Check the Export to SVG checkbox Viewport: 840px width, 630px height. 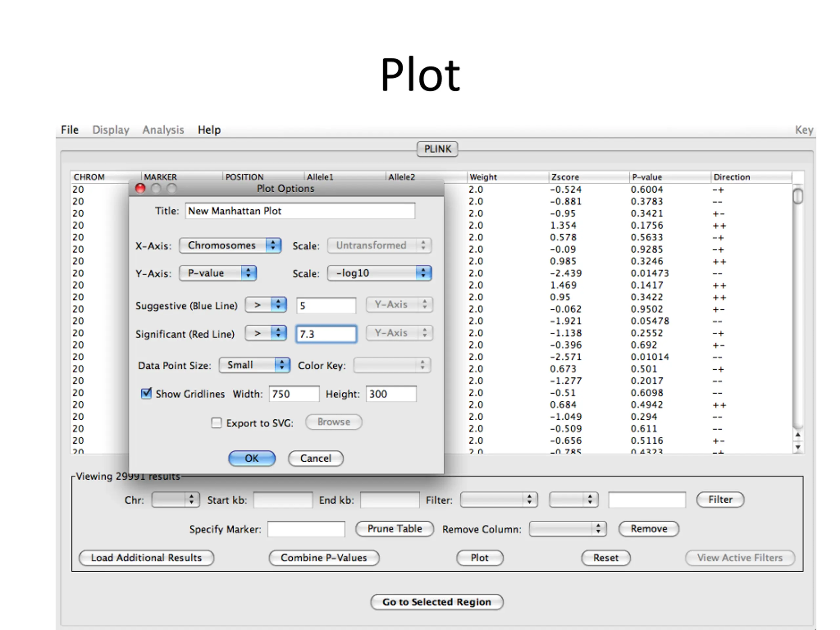(x=216, y=423)
